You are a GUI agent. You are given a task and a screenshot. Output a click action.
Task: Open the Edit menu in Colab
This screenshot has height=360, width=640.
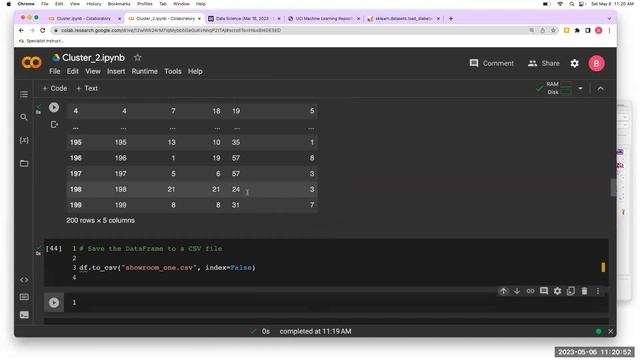73,71
